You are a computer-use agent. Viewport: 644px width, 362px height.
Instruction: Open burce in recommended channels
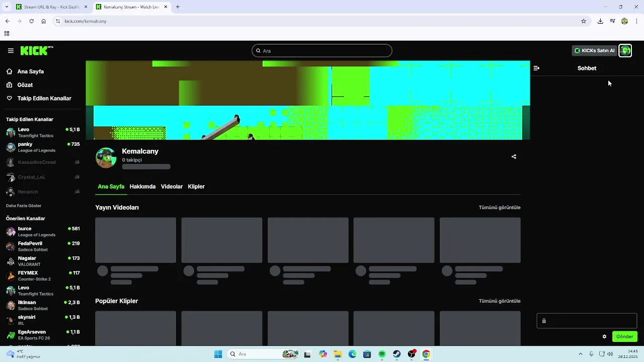(x=43, y=232)
